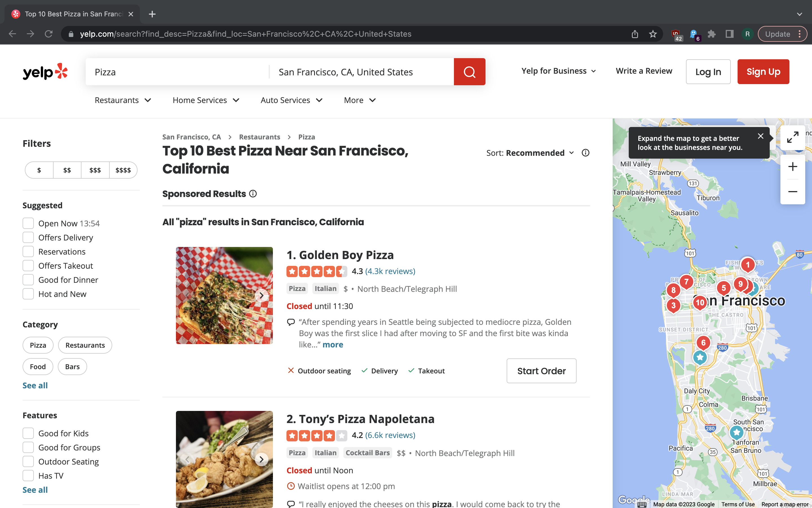Click See all under Category

pos(35,385)
